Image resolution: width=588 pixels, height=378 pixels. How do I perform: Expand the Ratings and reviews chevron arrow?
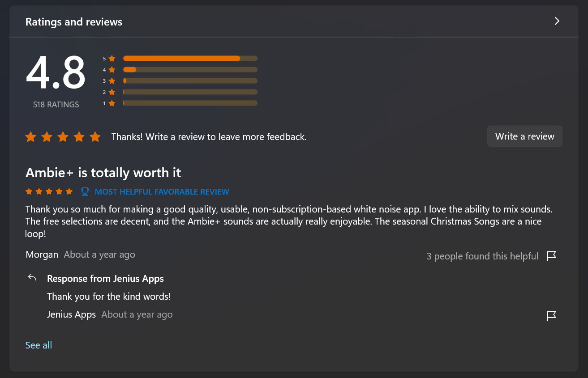point(557,21)
